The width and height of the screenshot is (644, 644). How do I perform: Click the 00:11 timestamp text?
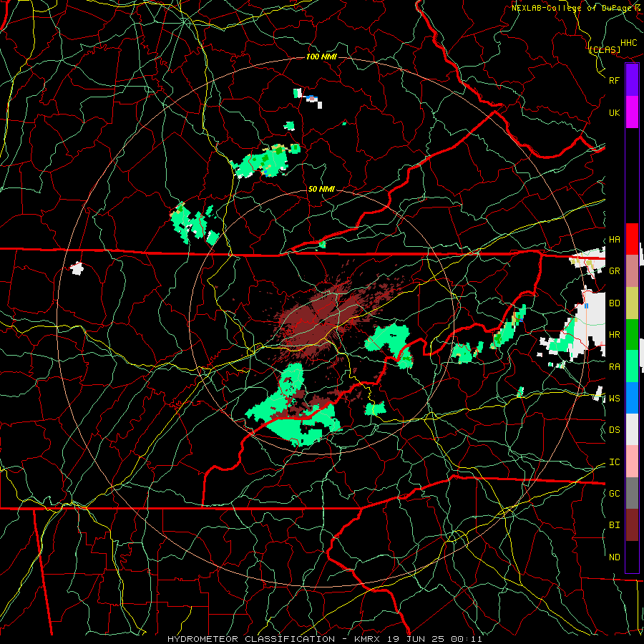click(x=466, y=639)
